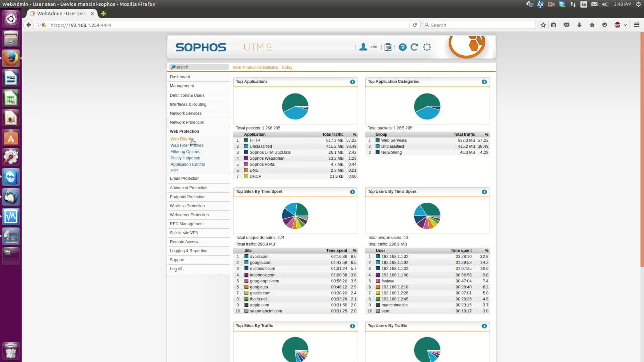Open details arrow for Top Application Categories
The width and height of the screenshot is (644, 362).
[484, 82]
